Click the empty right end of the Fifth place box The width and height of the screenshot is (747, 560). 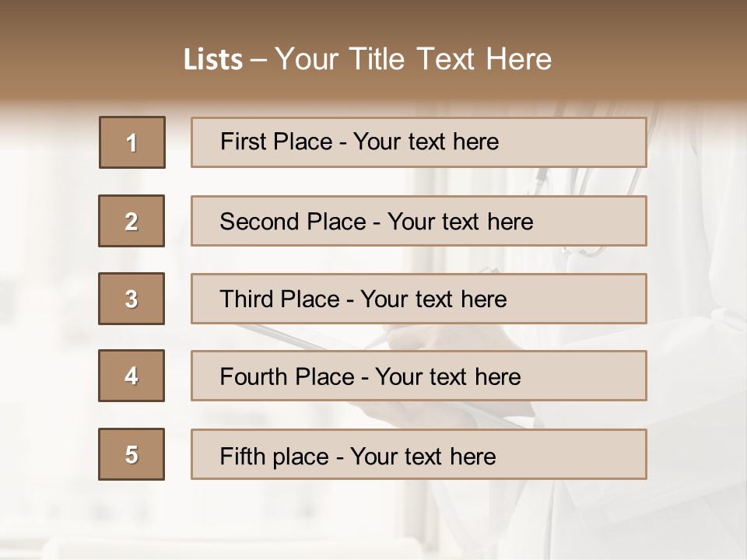click(x=591, y=454)
